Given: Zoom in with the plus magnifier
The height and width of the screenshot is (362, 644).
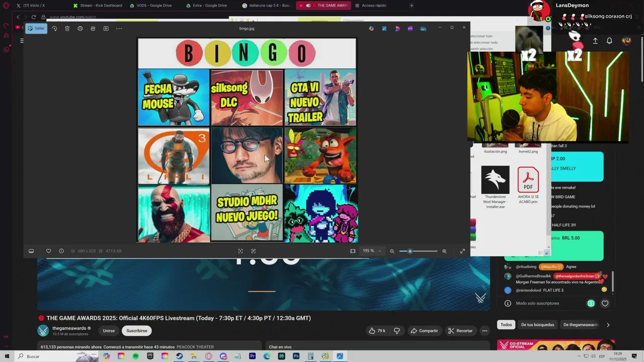Looking at the screenshot, I should pos(444,251).
